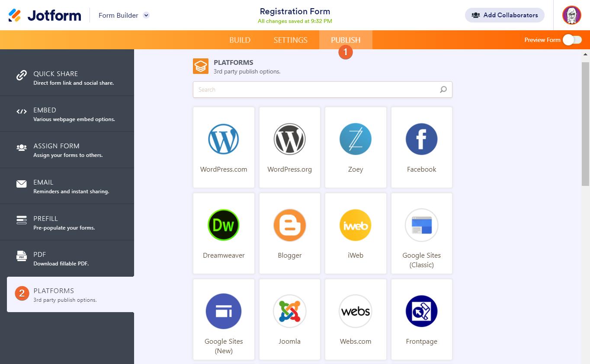Image resolution: width=590 pixels, height=364 pixels.
Task: Click the Dreamweaver label
Action: tap(224, 255)
